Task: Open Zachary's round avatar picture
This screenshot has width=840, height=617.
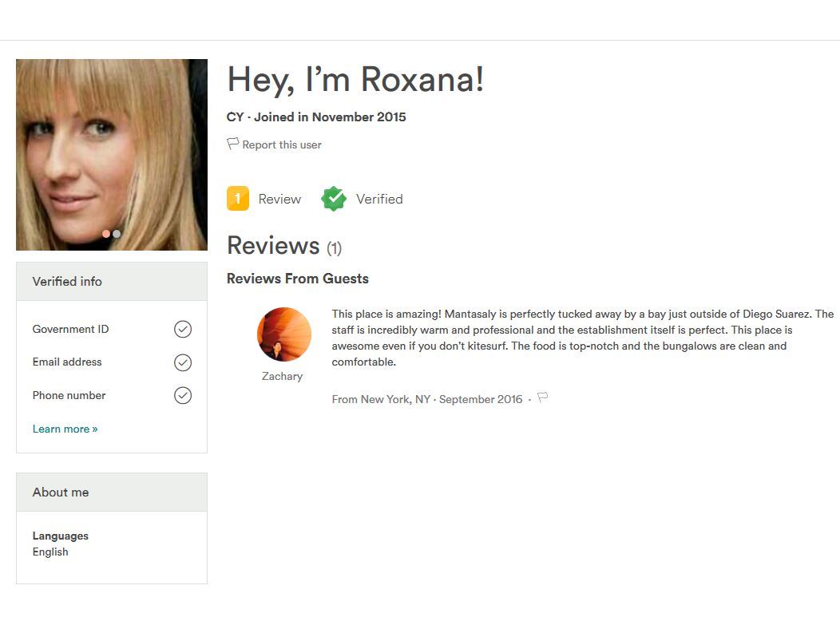Action: 284,334
